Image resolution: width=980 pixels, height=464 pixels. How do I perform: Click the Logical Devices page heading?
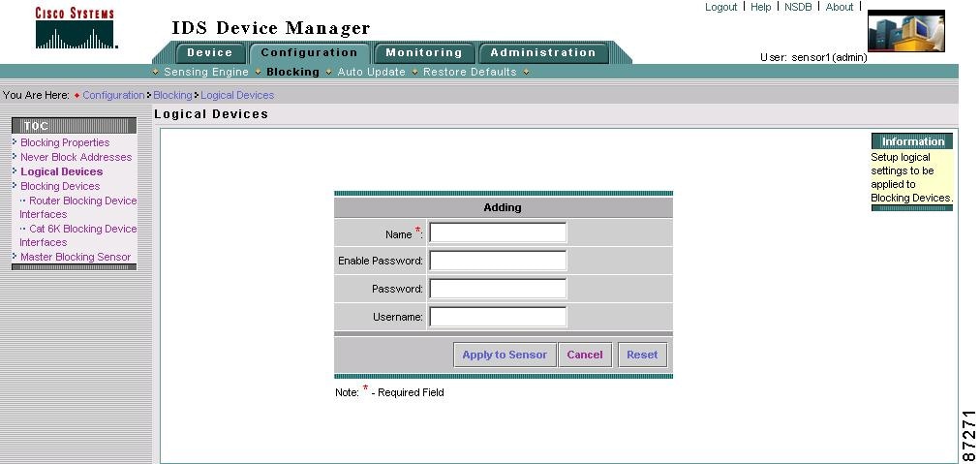coord(211,114)
